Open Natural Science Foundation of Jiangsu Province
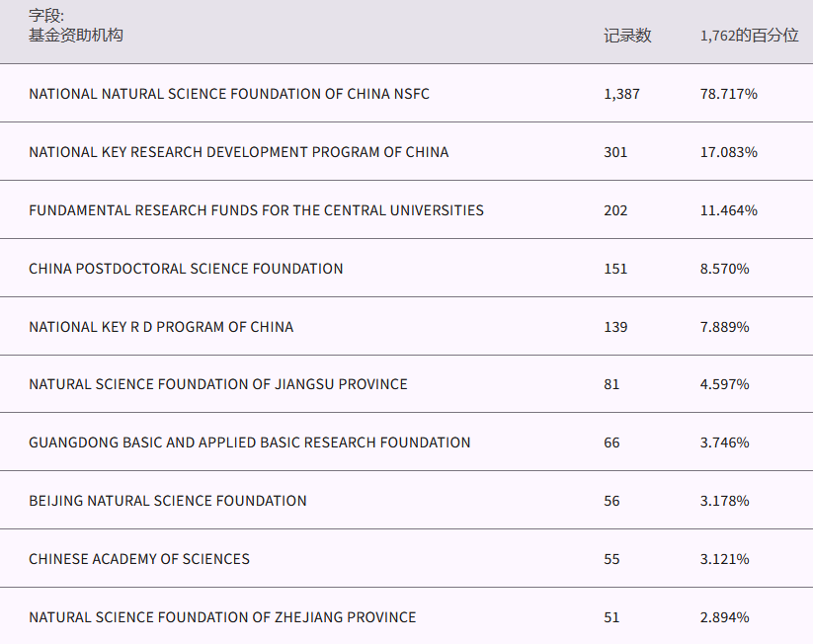The width and height of the screenshot is (813, 644). [x=217, y=384]
